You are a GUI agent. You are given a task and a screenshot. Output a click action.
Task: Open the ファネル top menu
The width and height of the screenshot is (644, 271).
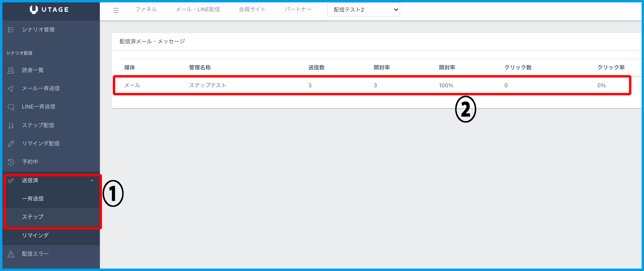[x=146, y=10]
